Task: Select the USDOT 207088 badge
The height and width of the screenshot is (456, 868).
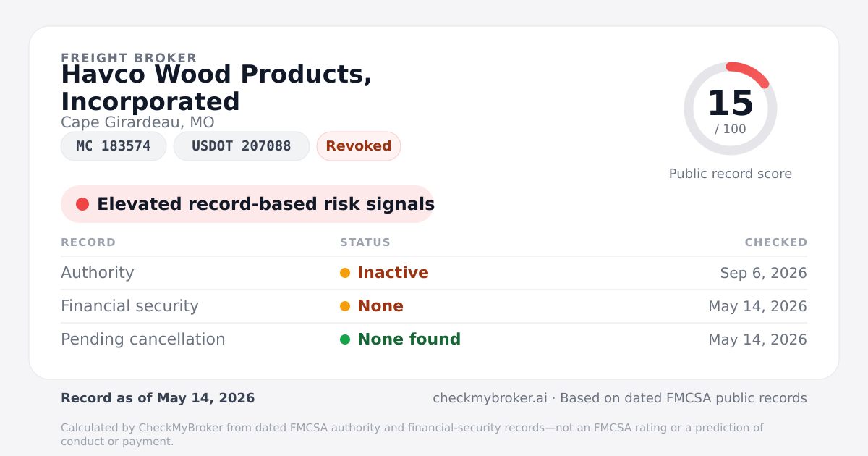Action: coord(242,146)
